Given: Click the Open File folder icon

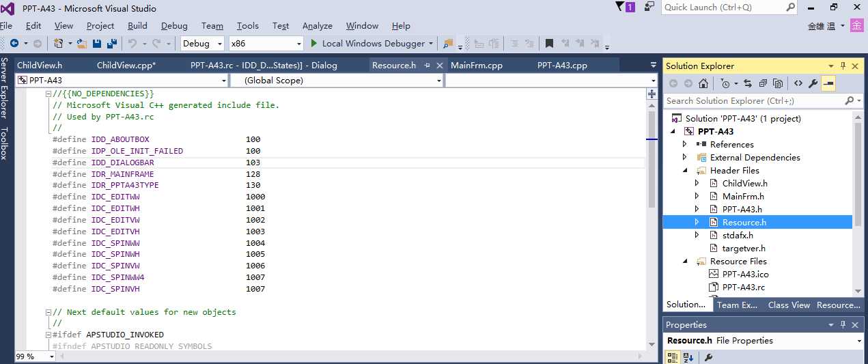Looking at the screenshot, I should click(82, 43).
